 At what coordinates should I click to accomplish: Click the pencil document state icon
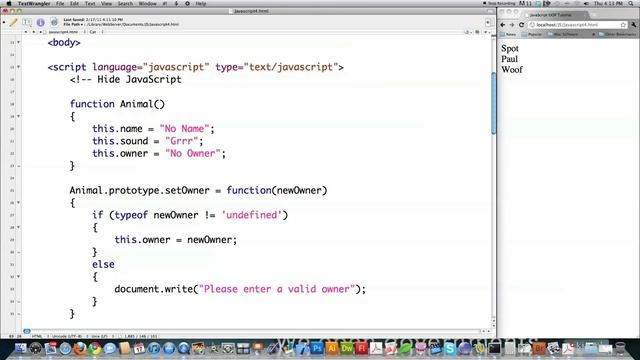pyautogui.click(x=13, y=22)
